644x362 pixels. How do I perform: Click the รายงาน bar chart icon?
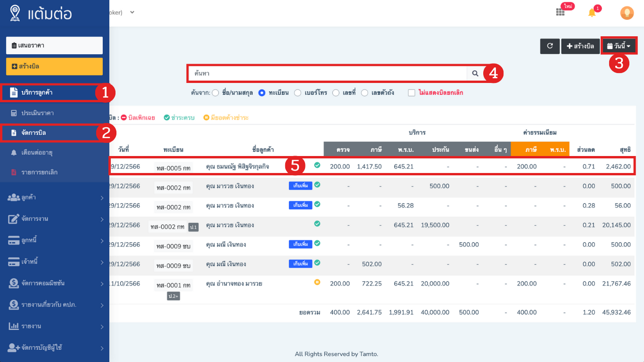pyautogui.click(x=14, y=326)
